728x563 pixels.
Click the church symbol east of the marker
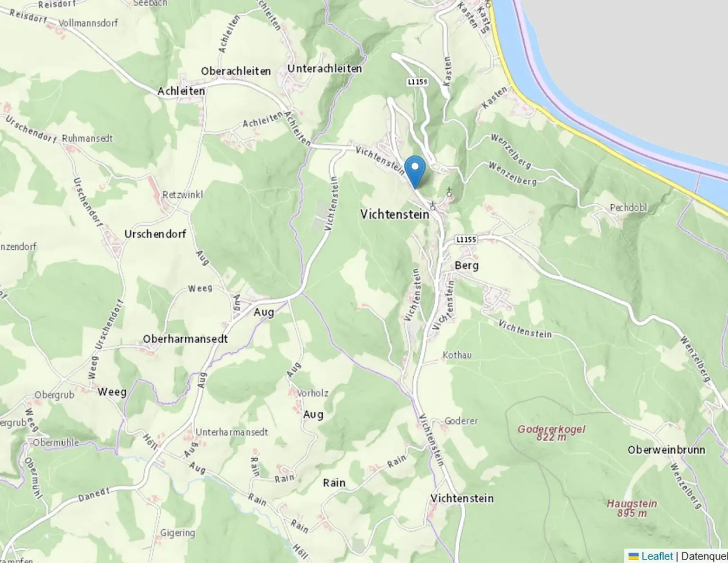click(449, 191)
